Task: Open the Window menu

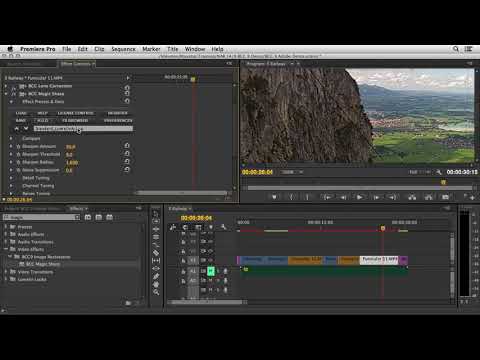Action: pos(195,49)
